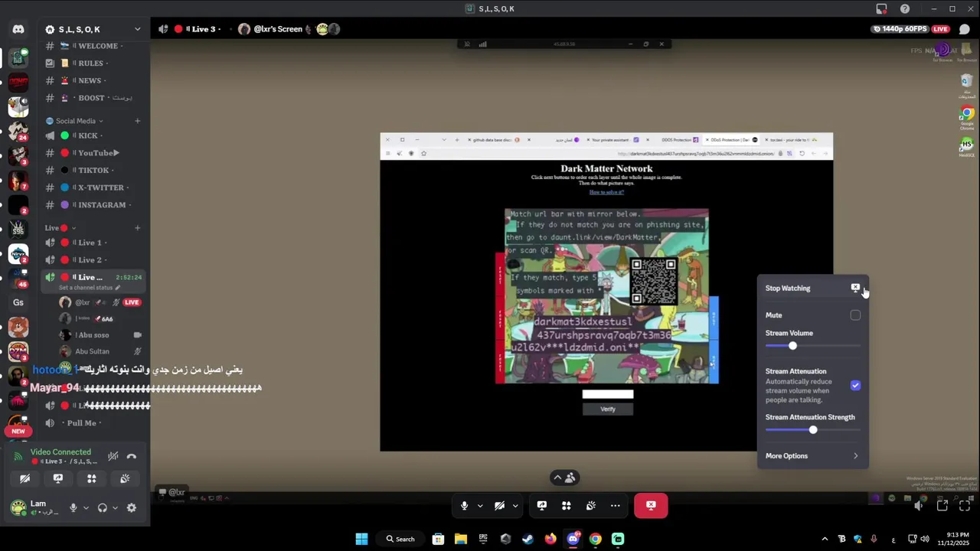Join the Live 2 voice channel
This screenshot has width=980, height=551.
pos(93,260)
